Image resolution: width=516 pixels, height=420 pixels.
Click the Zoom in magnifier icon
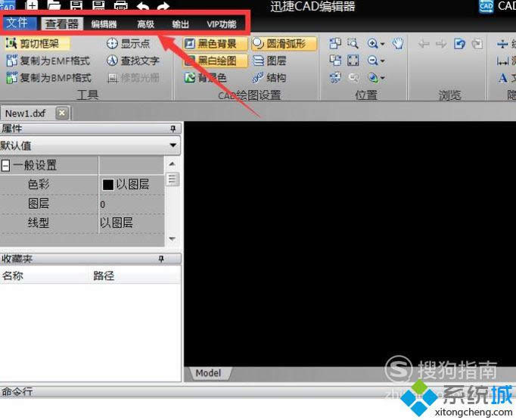[x=372, y=43]
